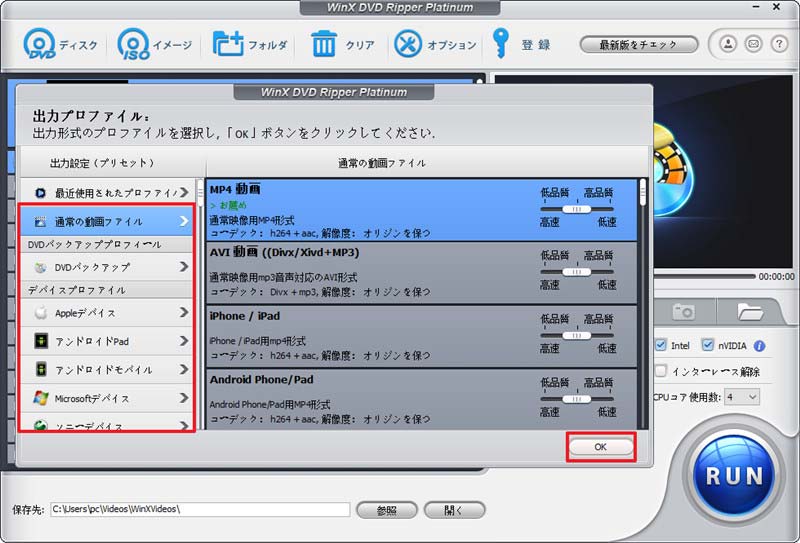Adjust the MP4 動画 quality slider
The image size is (800, 543).
point(573,208)
